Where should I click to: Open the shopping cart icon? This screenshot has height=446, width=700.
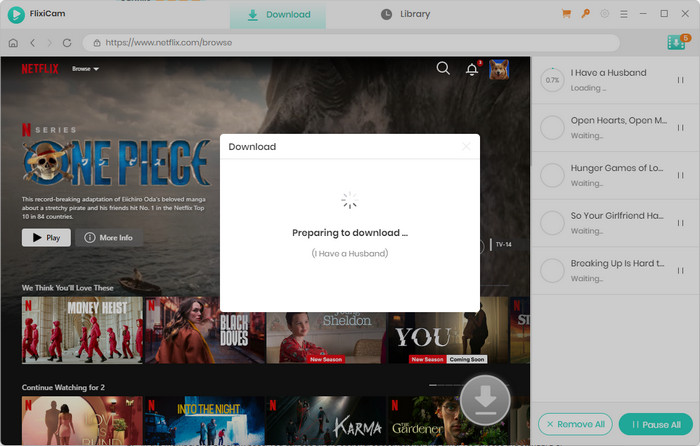tap(566, 14)
